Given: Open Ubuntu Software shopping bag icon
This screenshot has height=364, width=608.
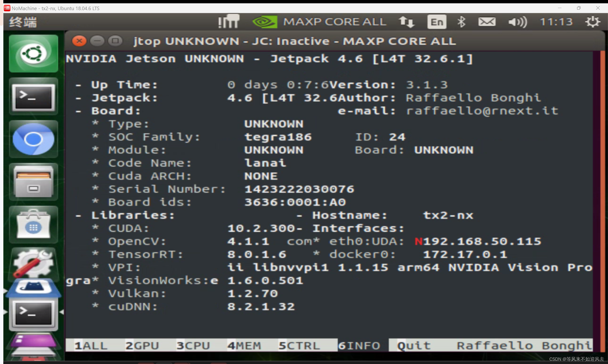Looking at the screenshot, I should pyautogui.click(x=33, y=224).
